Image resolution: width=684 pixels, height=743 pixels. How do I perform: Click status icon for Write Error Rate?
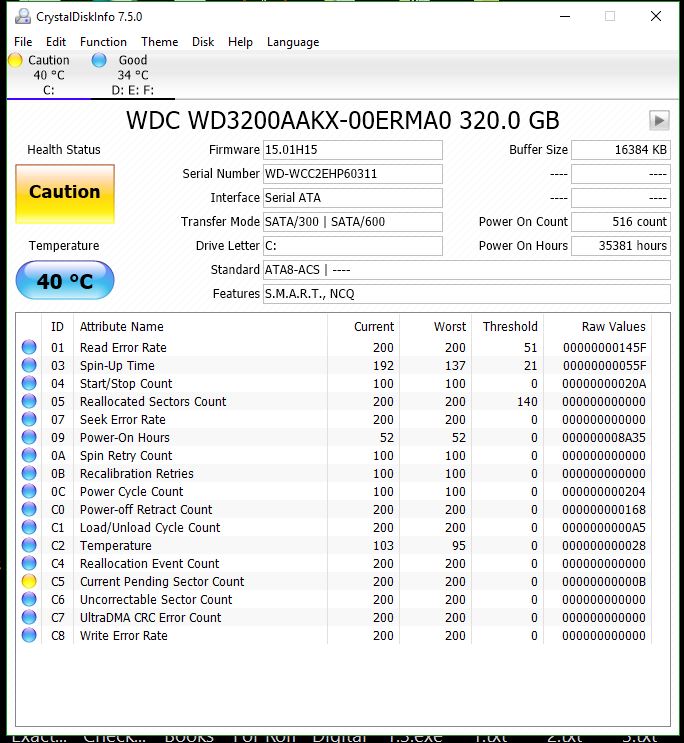pos(29,635)
